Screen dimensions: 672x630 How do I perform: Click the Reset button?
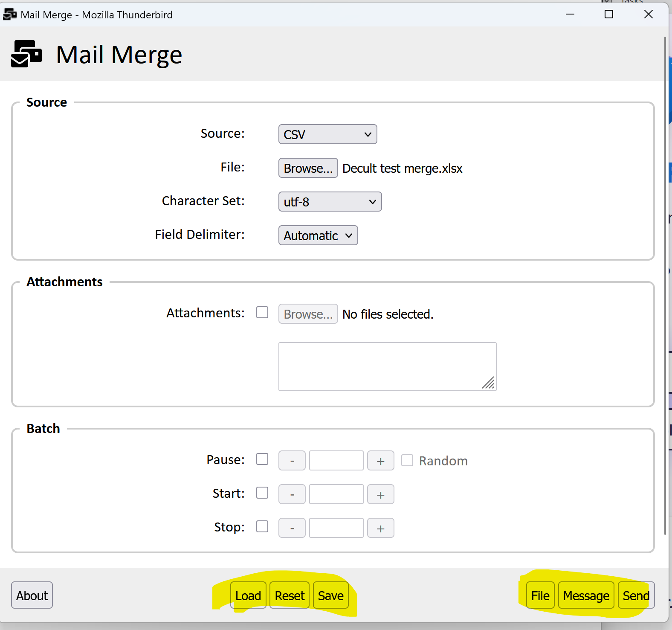[290, 595]
